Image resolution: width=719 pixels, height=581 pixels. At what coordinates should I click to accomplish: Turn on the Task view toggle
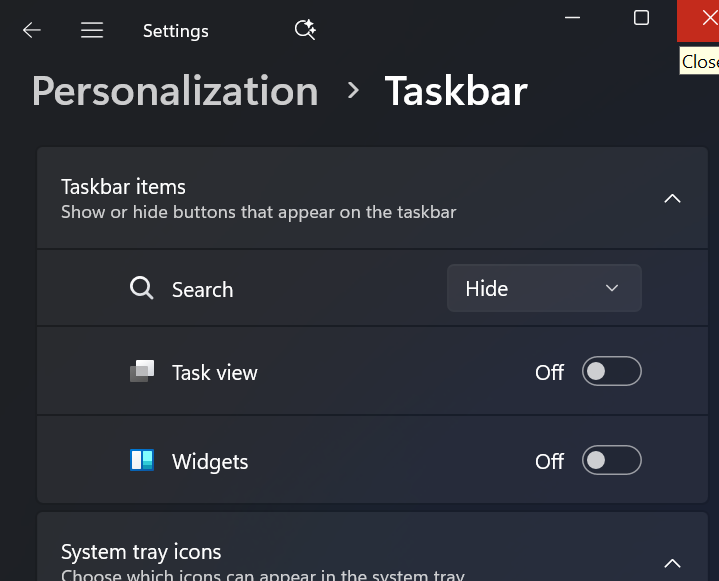tap(611, 372)
